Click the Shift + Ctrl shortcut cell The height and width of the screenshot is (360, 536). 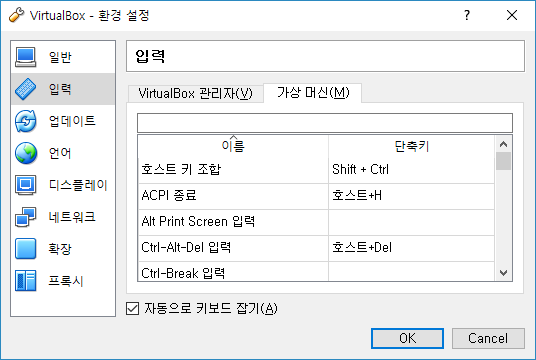[x=412, y=170]
